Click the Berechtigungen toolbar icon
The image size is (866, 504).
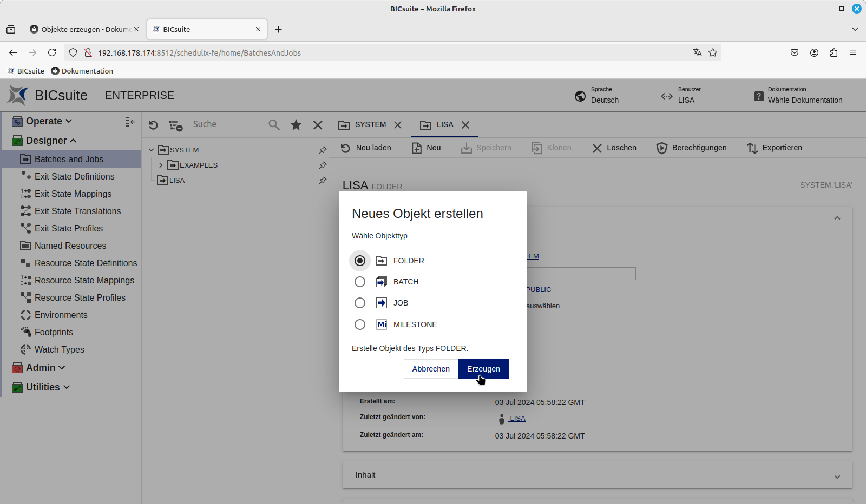point(662,148)
